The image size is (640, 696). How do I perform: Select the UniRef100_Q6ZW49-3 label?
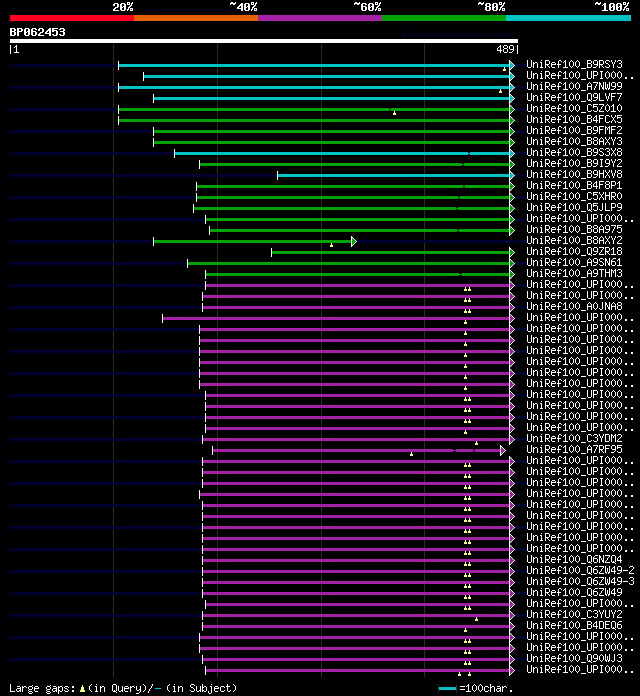click(x=580, y=581)
